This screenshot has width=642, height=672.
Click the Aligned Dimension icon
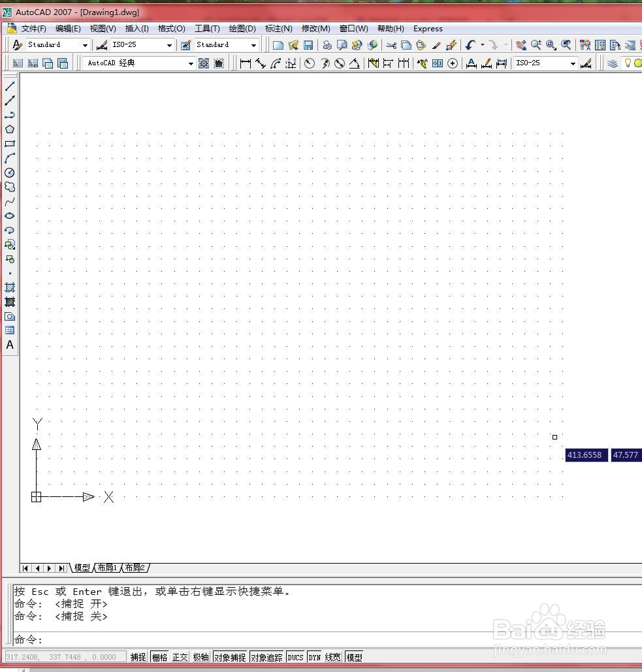(x=261, y=63)
